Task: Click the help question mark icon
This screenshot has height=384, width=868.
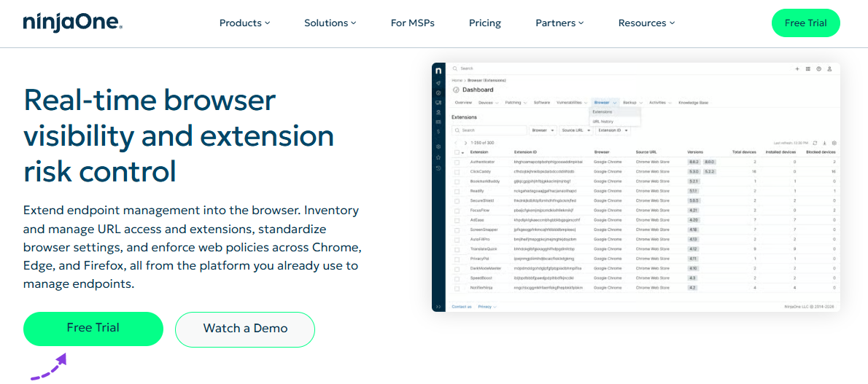Action: click(818, 68)
